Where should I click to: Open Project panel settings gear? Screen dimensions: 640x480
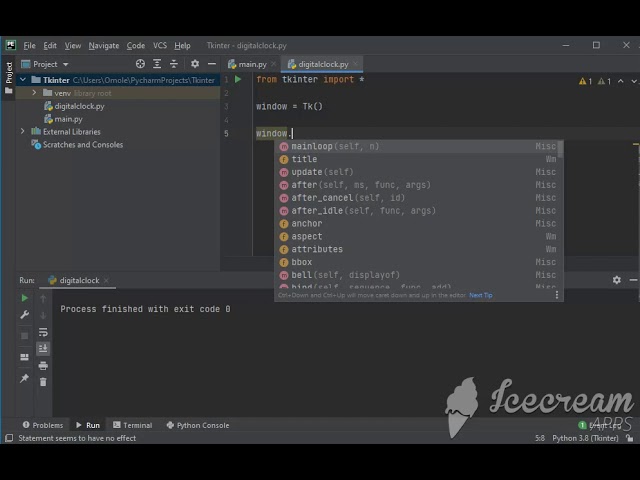pyautogui.click(x=195, y=64)
